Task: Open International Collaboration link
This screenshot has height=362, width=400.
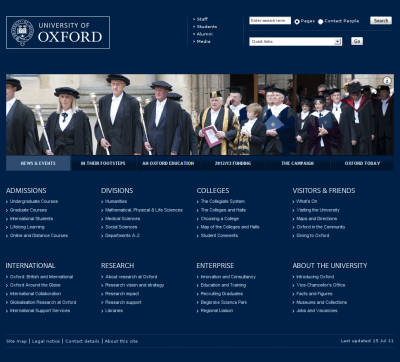Action: pos(35,294)
